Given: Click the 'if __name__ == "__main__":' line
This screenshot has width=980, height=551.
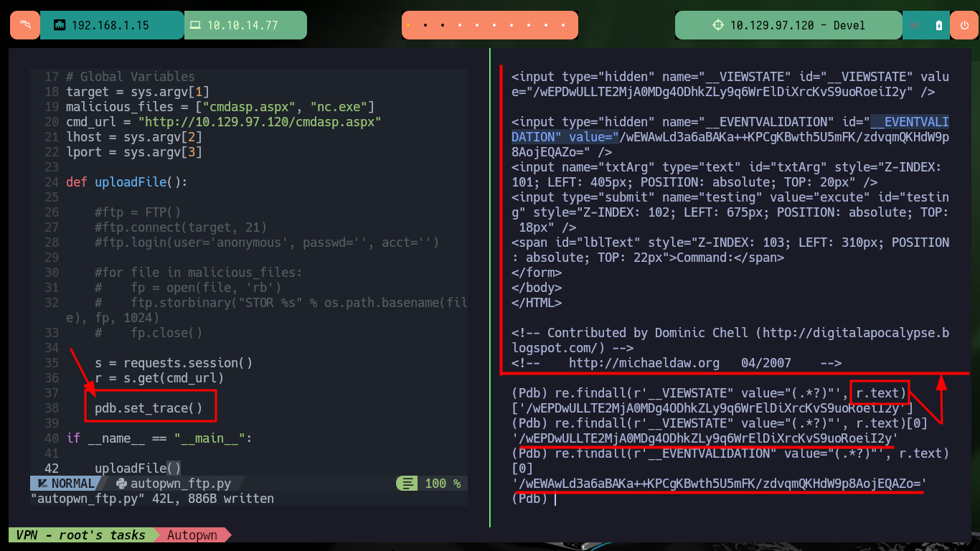Looking at the screenshot, I should (x=159, y=438).
